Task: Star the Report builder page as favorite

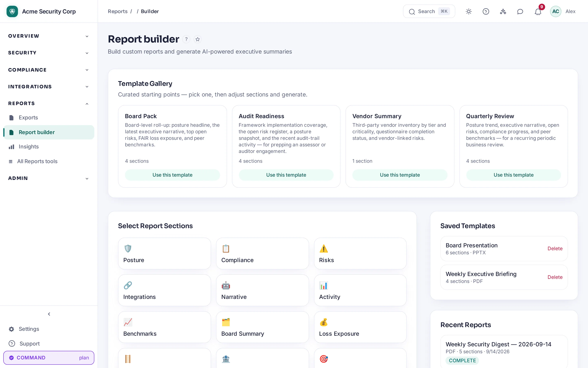Action: click(198, 39)
